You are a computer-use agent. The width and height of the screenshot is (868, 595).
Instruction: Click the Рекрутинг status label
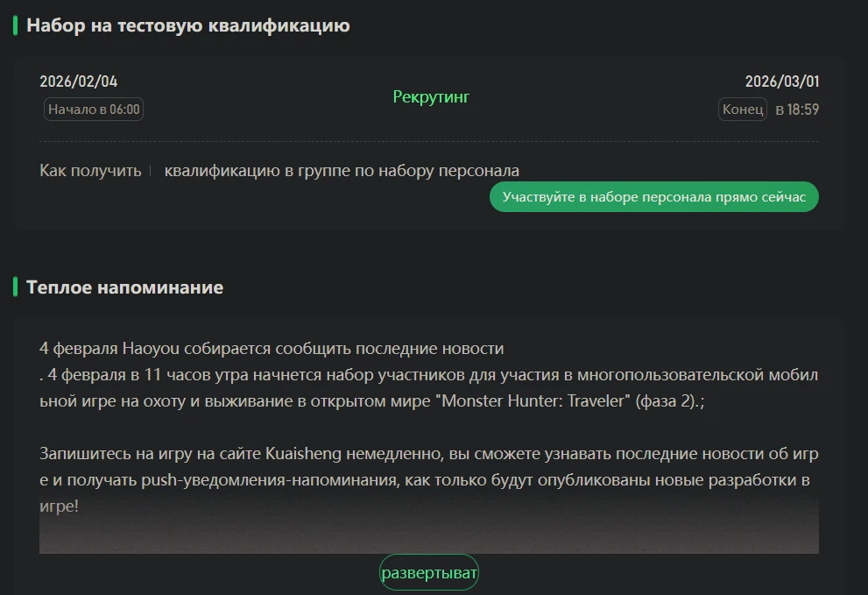coord(431,97)
